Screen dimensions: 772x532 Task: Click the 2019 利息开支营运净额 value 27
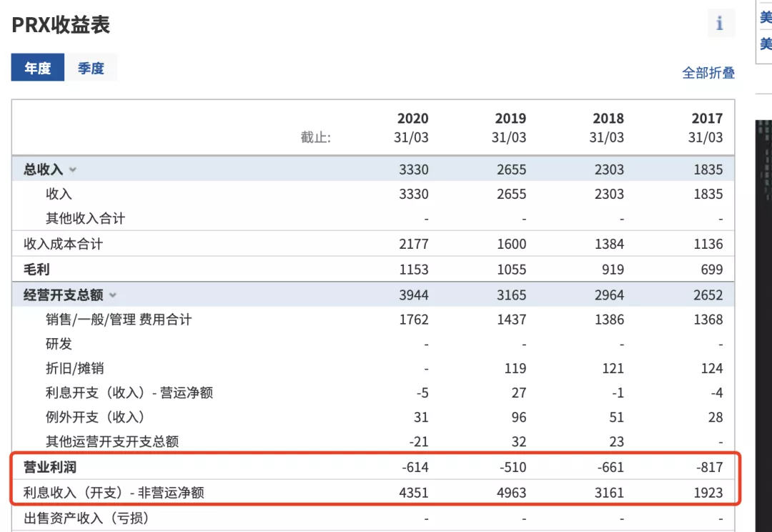[518, 393]
